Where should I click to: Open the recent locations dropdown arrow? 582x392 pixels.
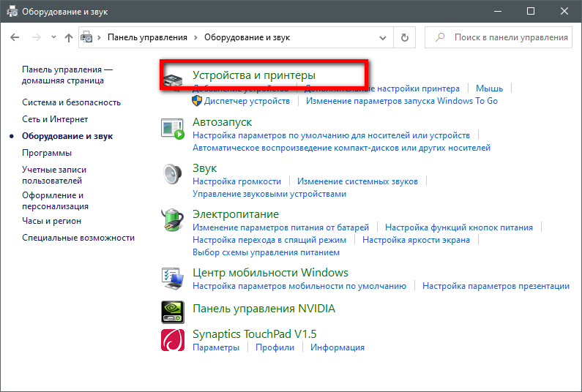point(53,37)
